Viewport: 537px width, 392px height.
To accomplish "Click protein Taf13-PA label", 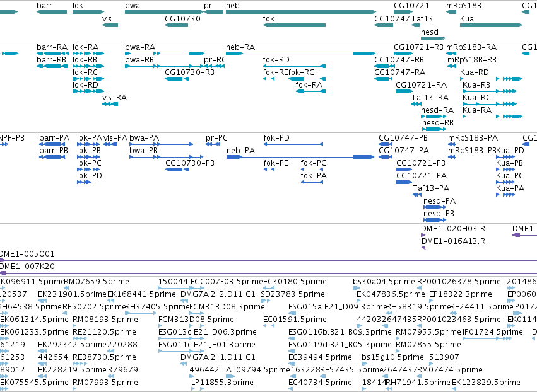I will (431, 188).
